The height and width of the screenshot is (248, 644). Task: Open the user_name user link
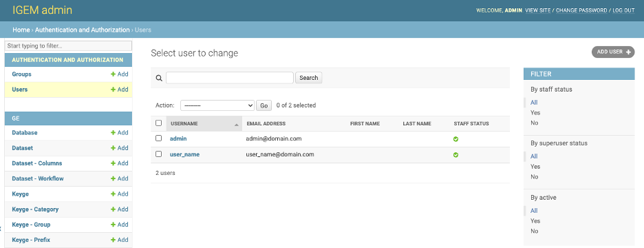[185, 154]
